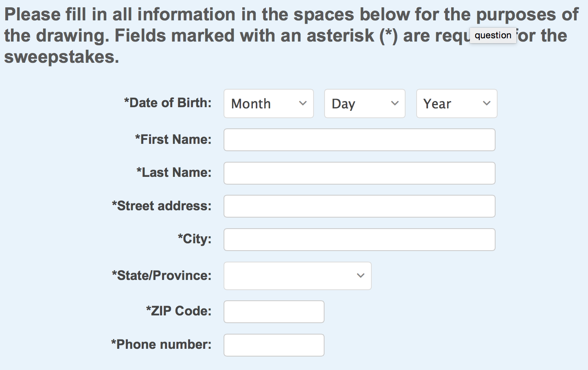
Task: Click the "*City:" label text
Action: click(195, 239)
